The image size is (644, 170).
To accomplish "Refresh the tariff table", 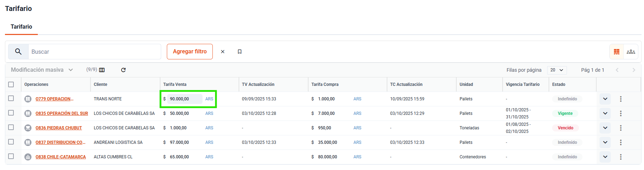I will coord(123,70).
